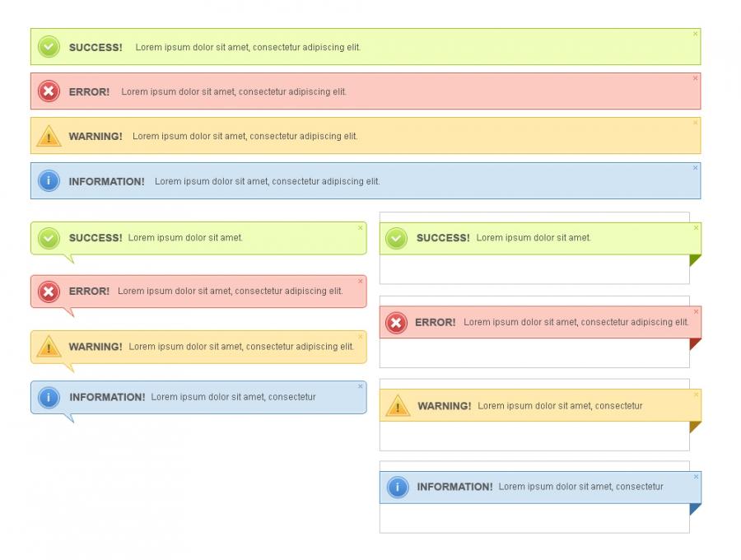Viewport: 741px width, 560px height.
Task: Click the blue info icon in the ribbon-style alert
Action: click(x=398, y=487)
